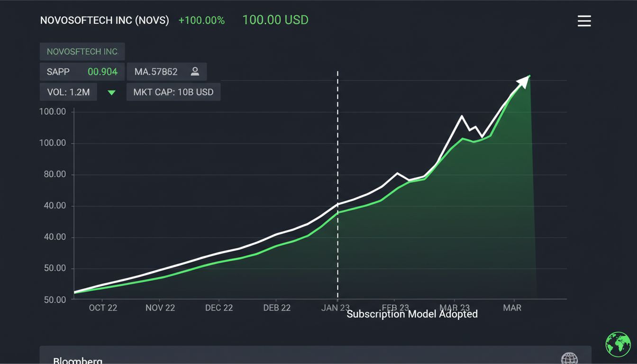Click the green down-triangle next to VOL: 1.2M
The width and height of the screenshot is (637, 364).
pyautogui.click(x=112, y=93)
